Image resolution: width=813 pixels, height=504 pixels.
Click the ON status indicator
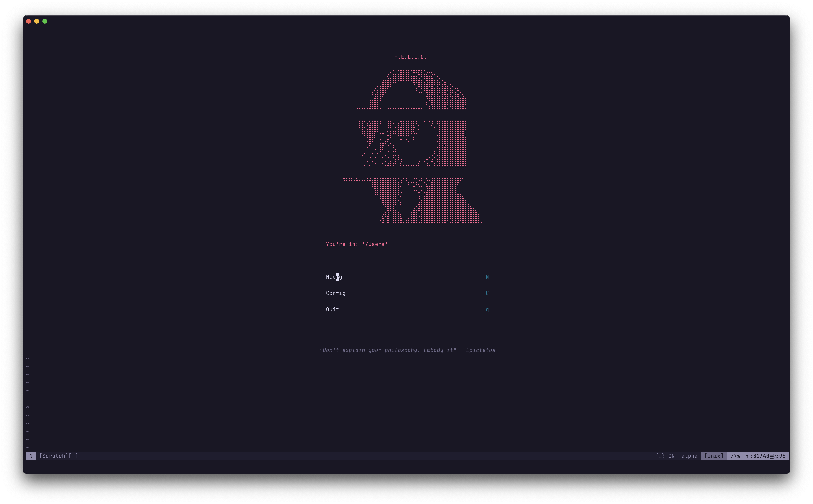pos(671,456)
